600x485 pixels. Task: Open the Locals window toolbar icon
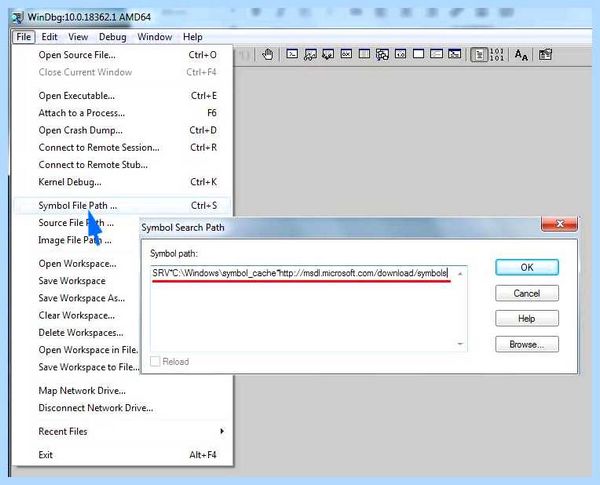pos(328,55)
